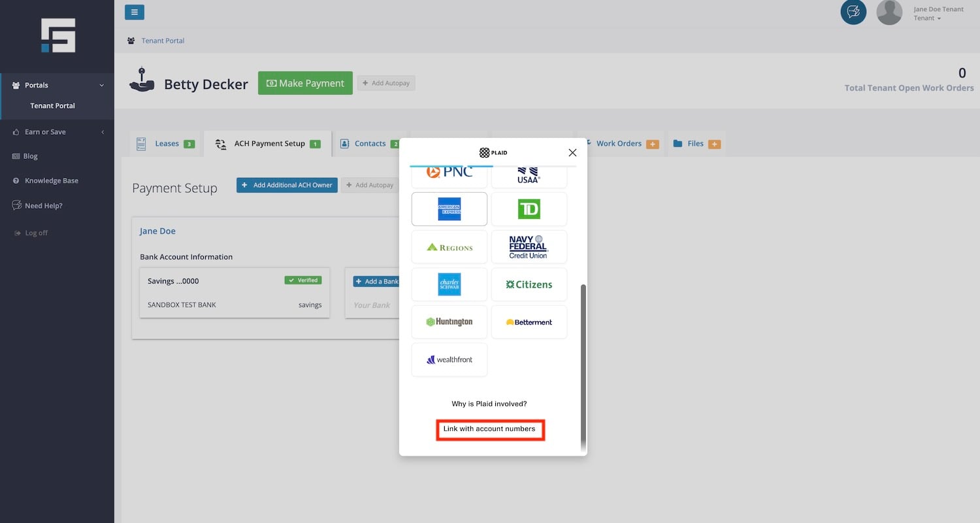Select the Citizens bank tile
Screen dimensions: 980x523
click(x=529, y=284)
